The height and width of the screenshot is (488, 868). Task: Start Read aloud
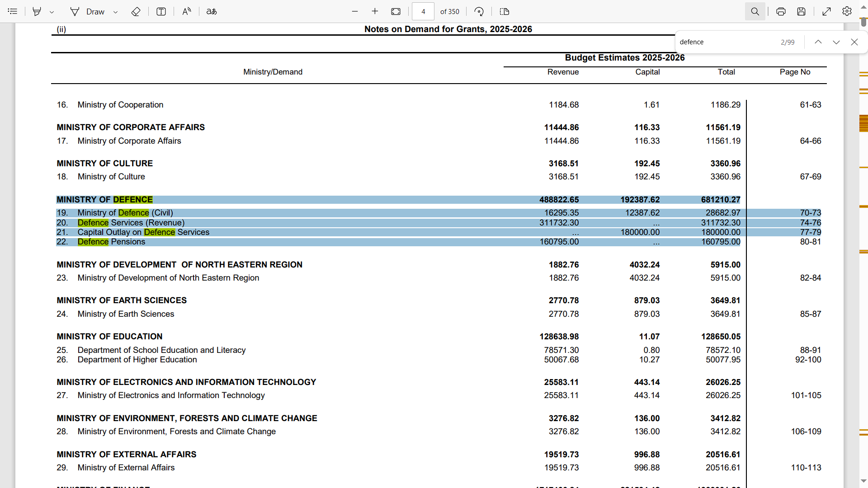point(187,11)
